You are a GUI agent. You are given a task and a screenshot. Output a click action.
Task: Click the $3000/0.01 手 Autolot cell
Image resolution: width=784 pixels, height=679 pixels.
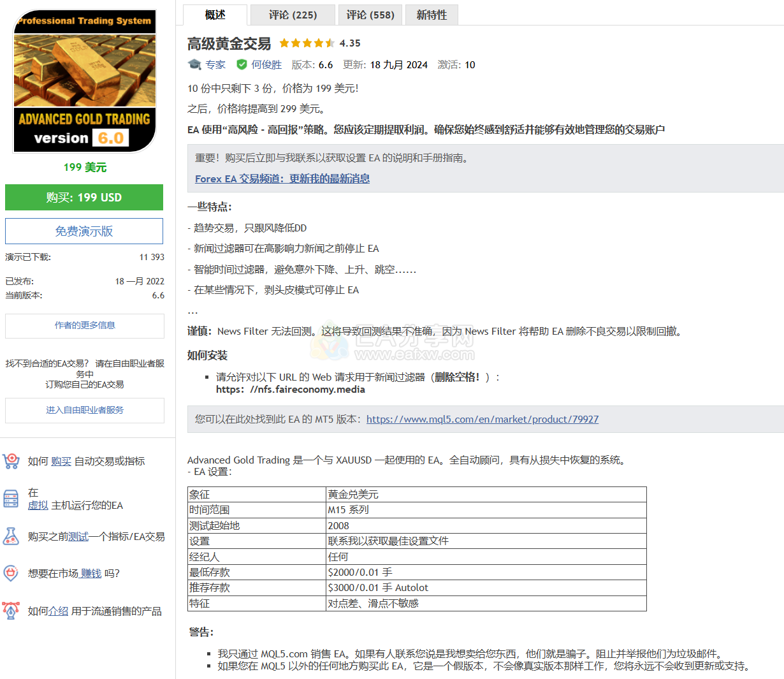click(x=486, y=588)
